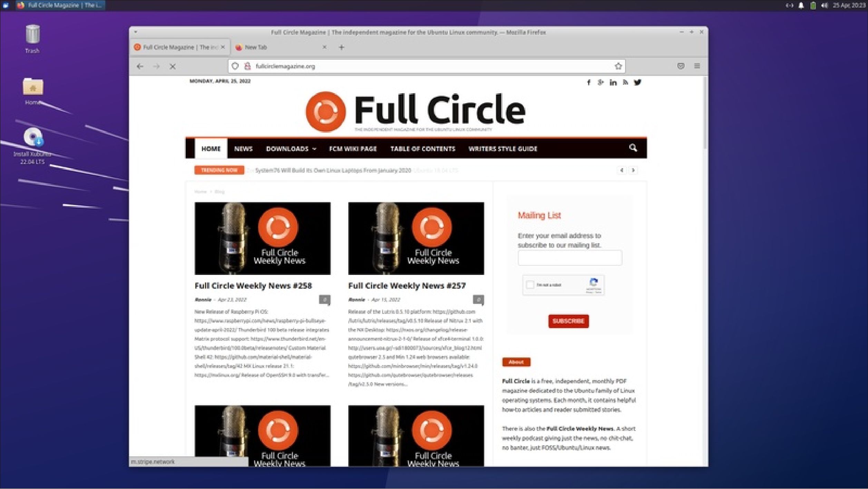Open the Home folder desktop icon

click(33, 86)
